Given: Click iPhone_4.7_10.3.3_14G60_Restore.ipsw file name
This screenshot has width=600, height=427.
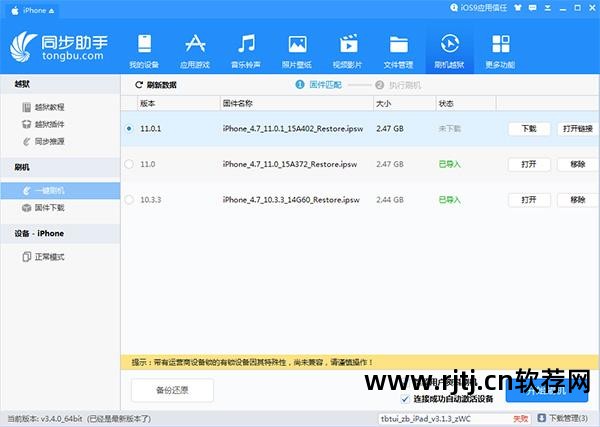Looking at the screenshot, I should point(291,200).
